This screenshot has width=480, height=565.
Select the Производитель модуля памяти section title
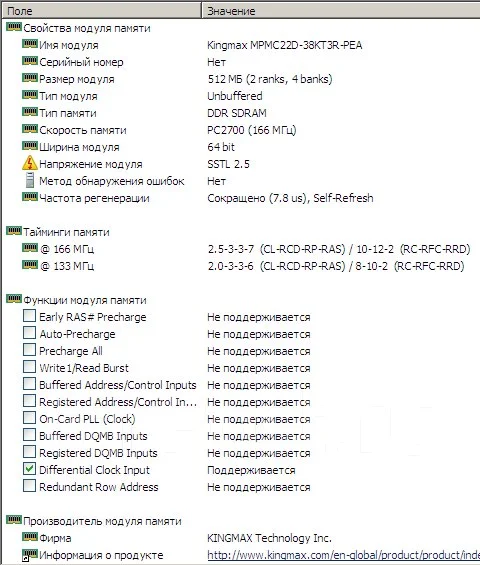point(102,521)
